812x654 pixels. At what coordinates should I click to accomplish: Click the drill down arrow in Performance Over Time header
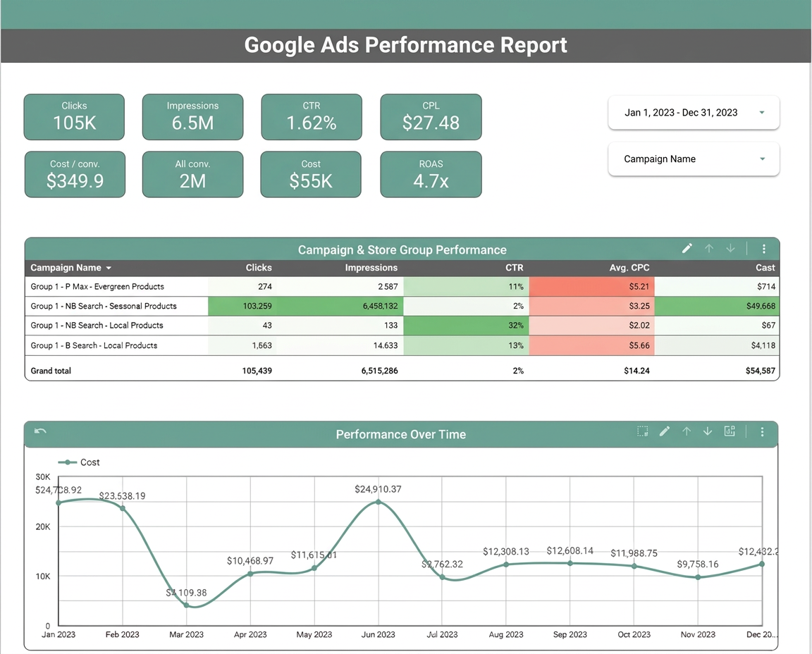pyautogui.click(x=708, y=431)
